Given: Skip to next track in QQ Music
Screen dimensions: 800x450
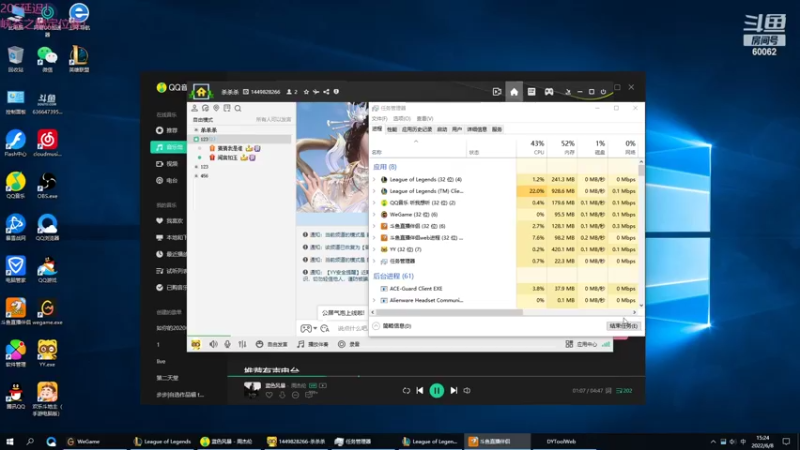Looking at the screenshot, I should (454, 391).
